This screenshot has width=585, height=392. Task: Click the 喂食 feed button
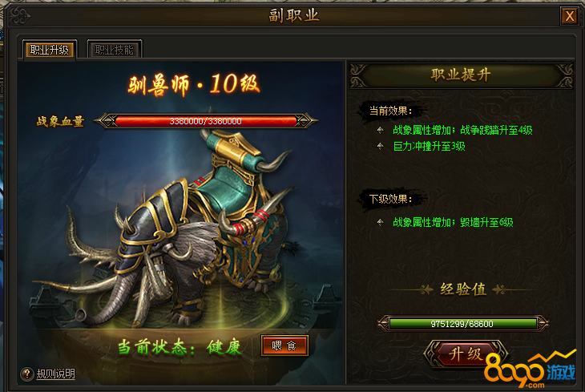(284, 346)
